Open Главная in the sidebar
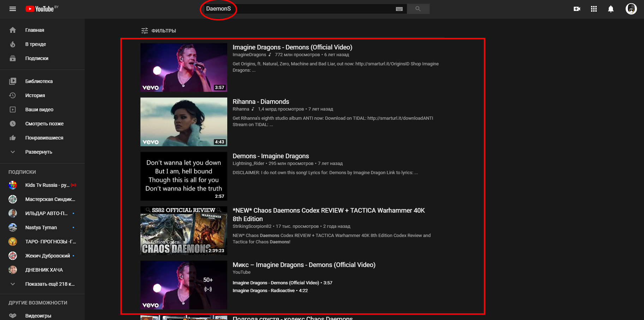644x320 pixels. (x=42, y=30)
